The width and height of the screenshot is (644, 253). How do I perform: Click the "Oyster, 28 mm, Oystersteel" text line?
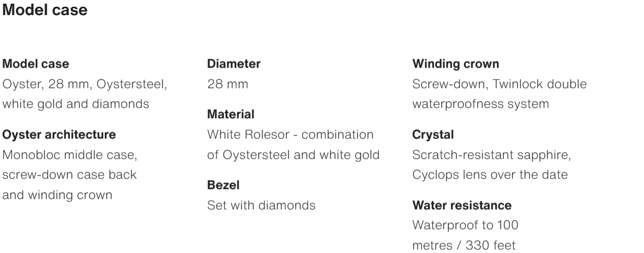tap(85, 84)
